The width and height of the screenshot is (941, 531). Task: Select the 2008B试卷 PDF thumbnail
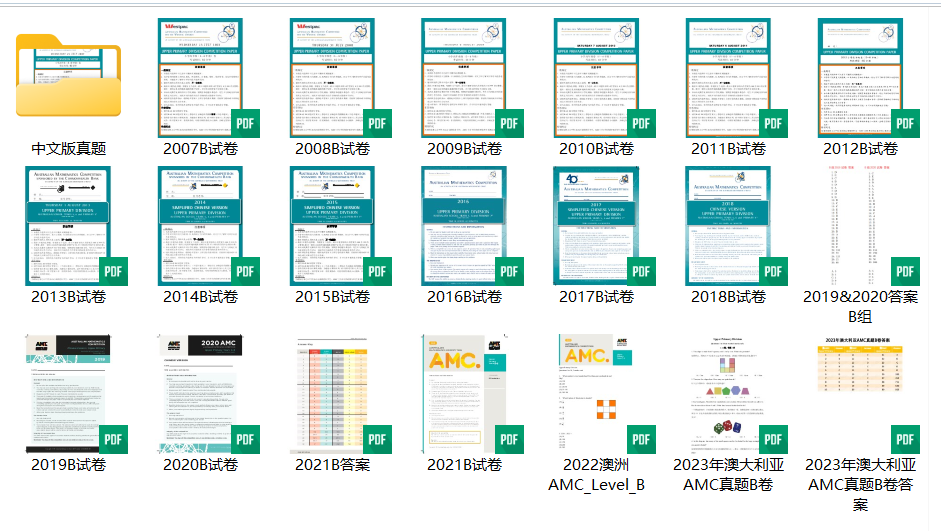(340, 78)
